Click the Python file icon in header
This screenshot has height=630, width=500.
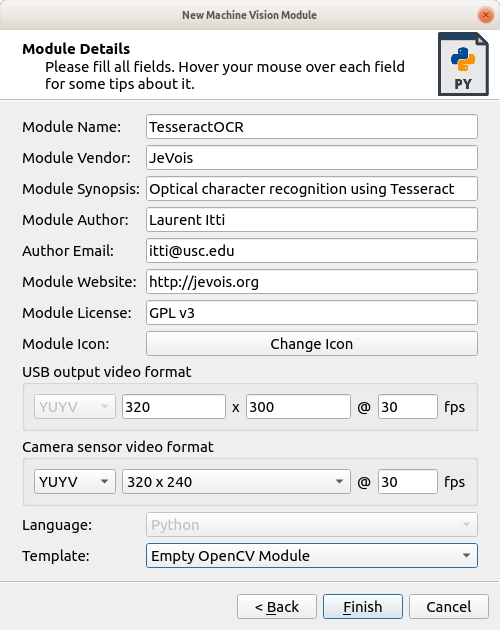point(463,64)
